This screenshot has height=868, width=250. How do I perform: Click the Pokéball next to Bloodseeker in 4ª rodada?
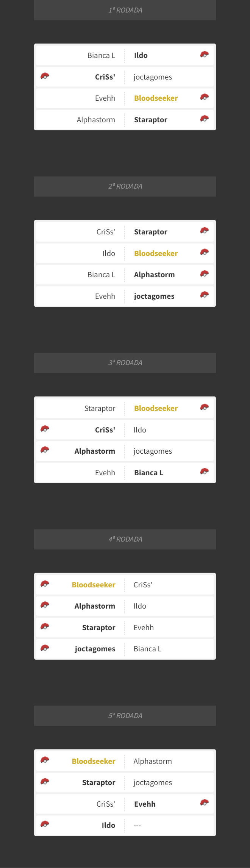click(45, 584)
